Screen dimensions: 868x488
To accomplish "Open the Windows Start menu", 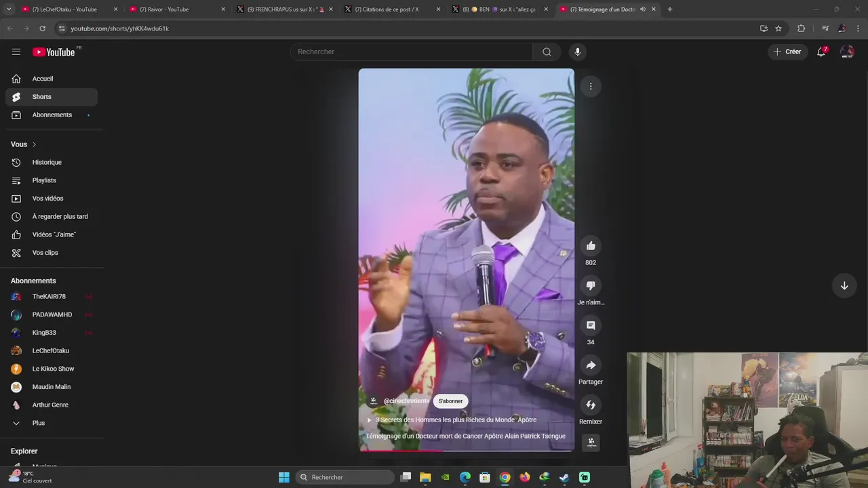I will pyautogui.click(x=284, y=477).
